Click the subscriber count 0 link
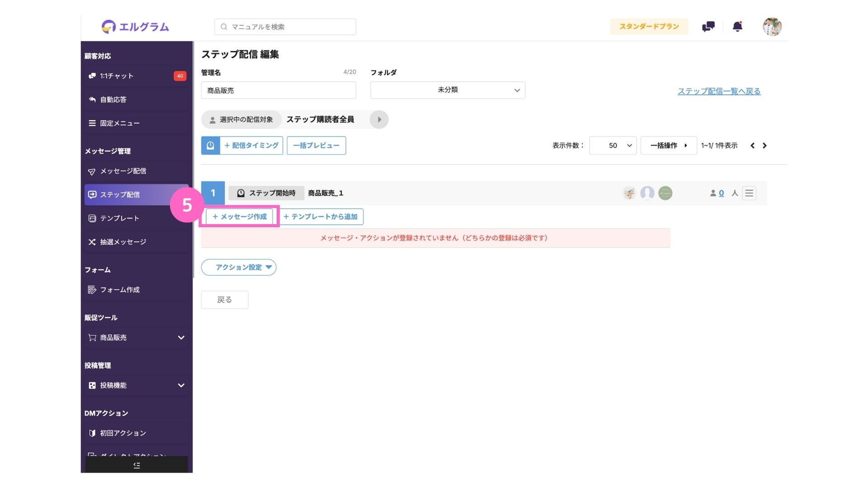The height and width of the screenshot is (488, 868). 721,193
